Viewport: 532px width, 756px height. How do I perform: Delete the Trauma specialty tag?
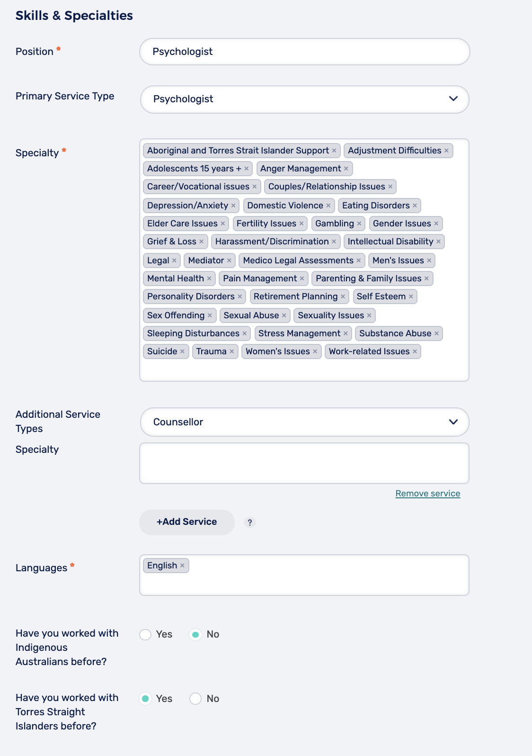tap(232, 351)
